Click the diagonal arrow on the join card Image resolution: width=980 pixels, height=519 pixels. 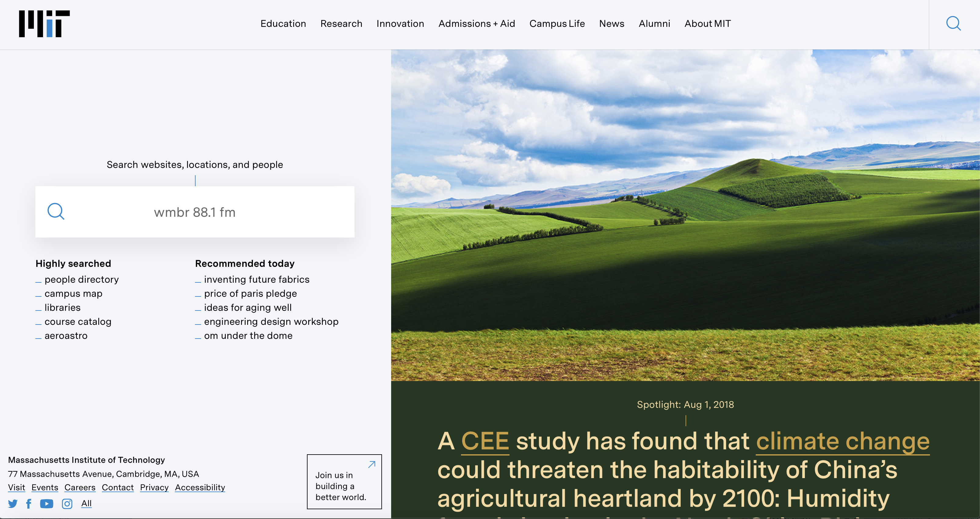tap(371, 465)
